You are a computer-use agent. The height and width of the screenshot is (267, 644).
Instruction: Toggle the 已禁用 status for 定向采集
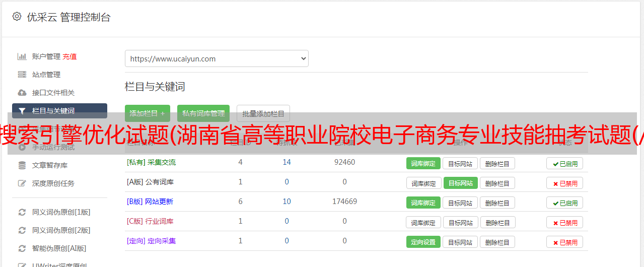[x=565, y=242]
